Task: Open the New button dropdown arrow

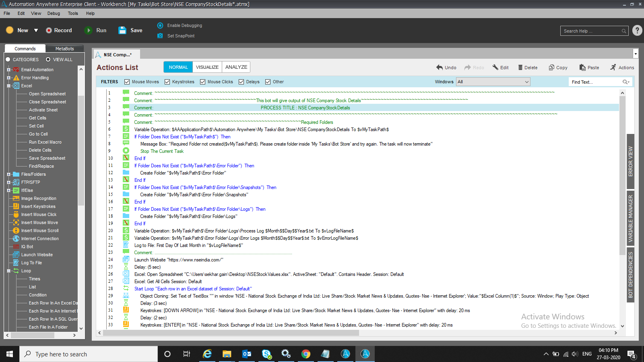Action: pyautogui.click(x=36, y=31)
